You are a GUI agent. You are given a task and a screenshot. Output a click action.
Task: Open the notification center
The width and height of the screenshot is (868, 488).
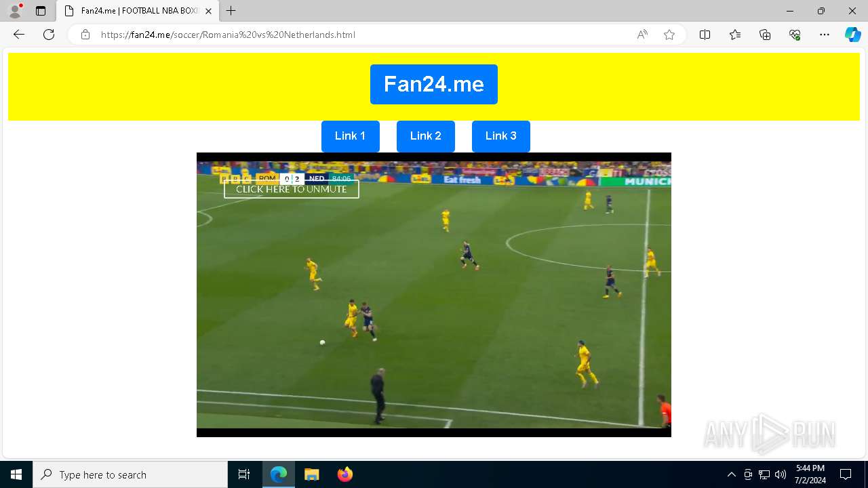coord(846,474)
